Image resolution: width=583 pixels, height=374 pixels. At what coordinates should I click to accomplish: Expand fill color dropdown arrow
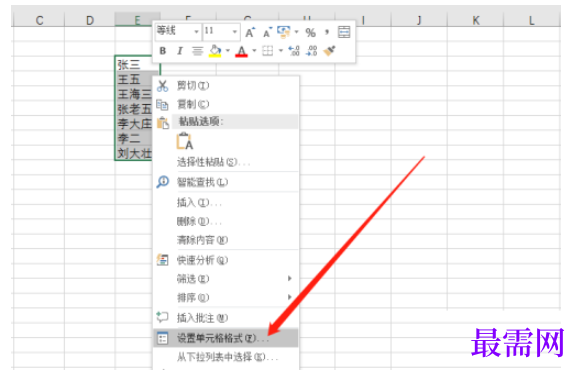pyautogui.click(x=228, y=51)
